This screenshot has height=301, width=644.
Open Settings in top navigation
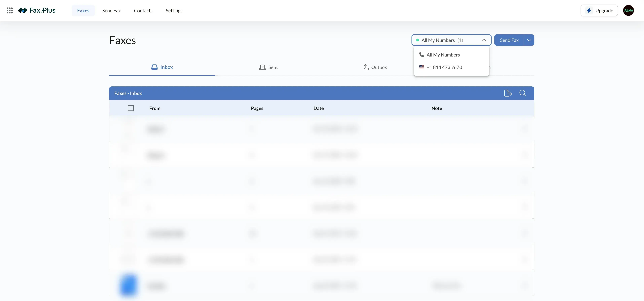[x=174, y=10]
